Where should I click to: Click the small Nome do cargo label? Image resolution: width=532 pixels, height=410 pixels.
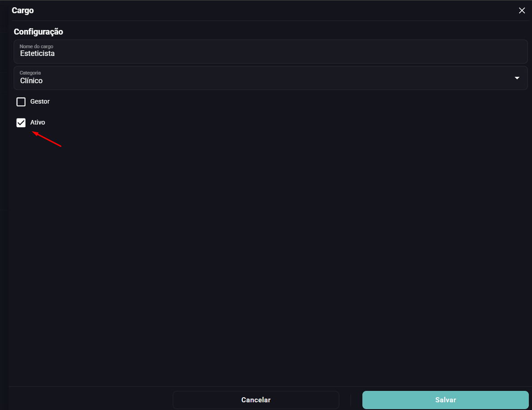(x=36, y=46)
